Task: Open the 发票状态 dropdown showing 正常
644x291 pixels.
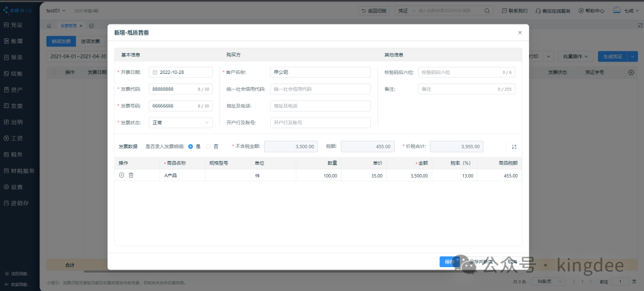Action: coord(181,122)
